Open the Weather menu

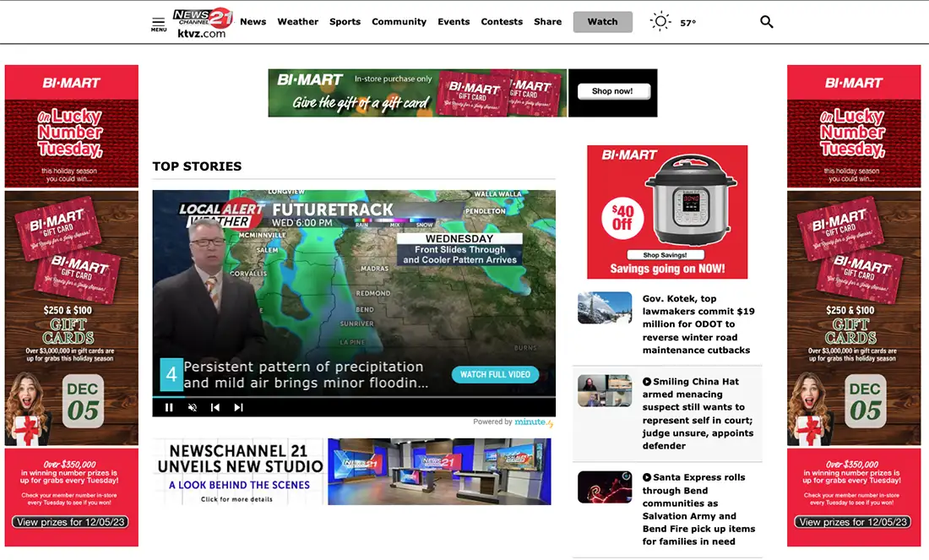pyautogui.click(x=297, y=21)
